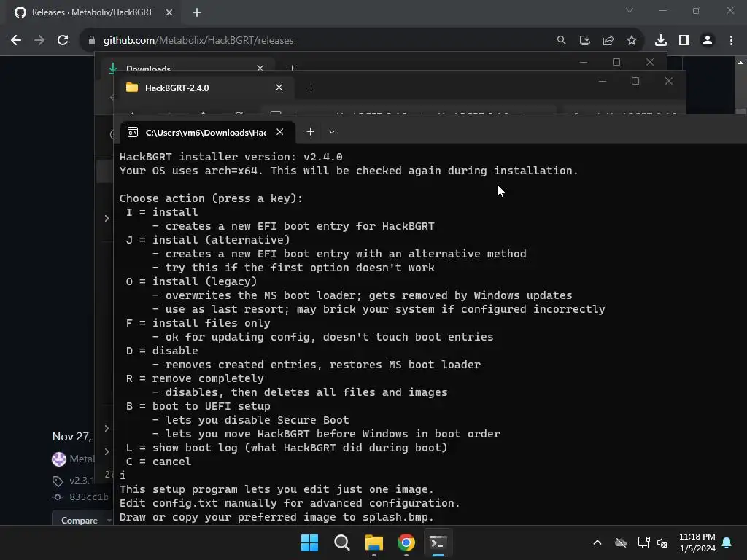
Task: Open Windows taskbar Search
Action: click(342, 542)
